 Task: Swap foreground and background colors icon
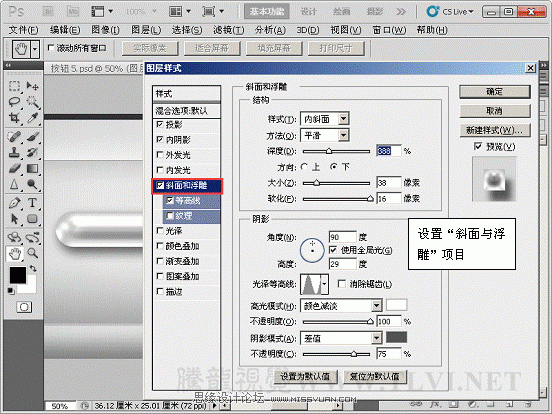33,269
